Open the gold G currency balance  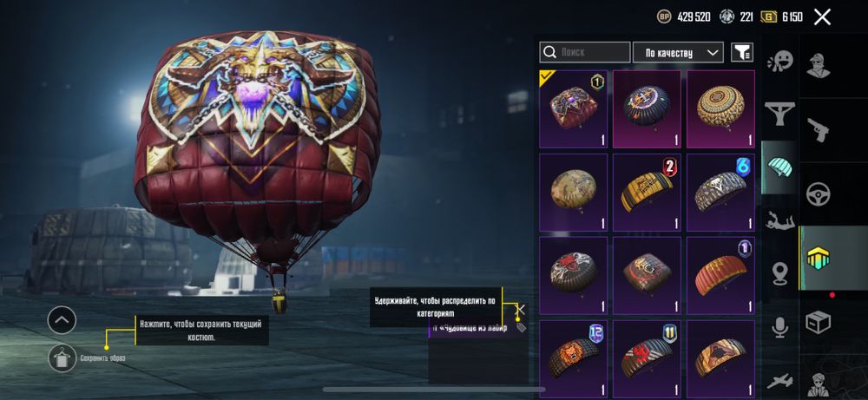click(782, 17)
